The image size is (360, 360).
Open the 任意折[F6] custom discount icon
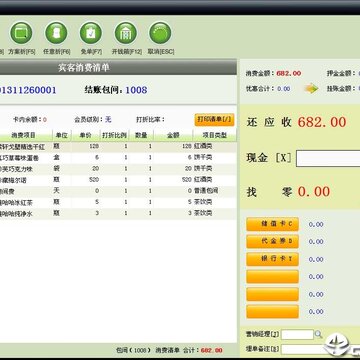(x=56, y=33)
